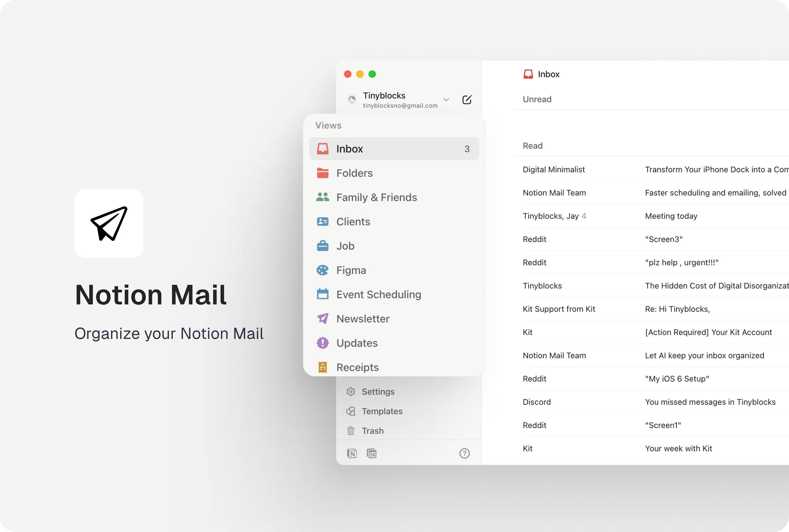
Task: Click the Trash bin icon
Action: (351, 431)
